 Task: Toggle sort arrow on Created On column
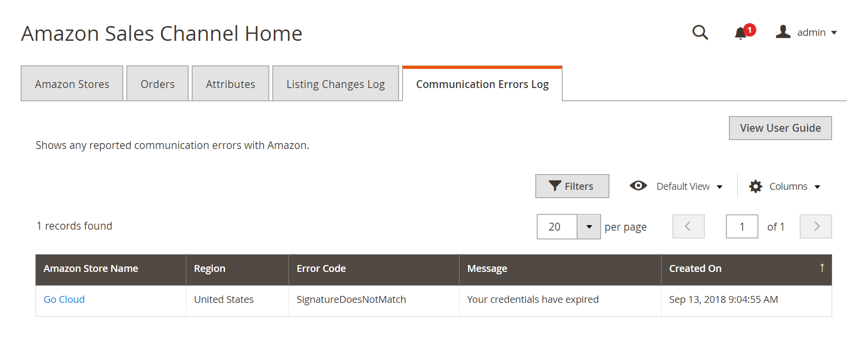click(822, 267)
